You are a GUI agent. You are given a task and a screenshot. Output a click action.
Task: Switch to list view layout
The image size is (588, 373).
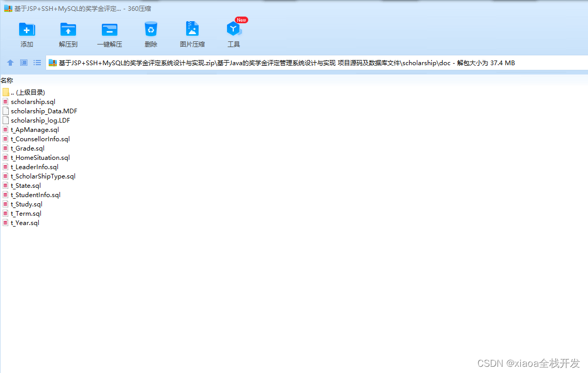[x=37, y=62]
